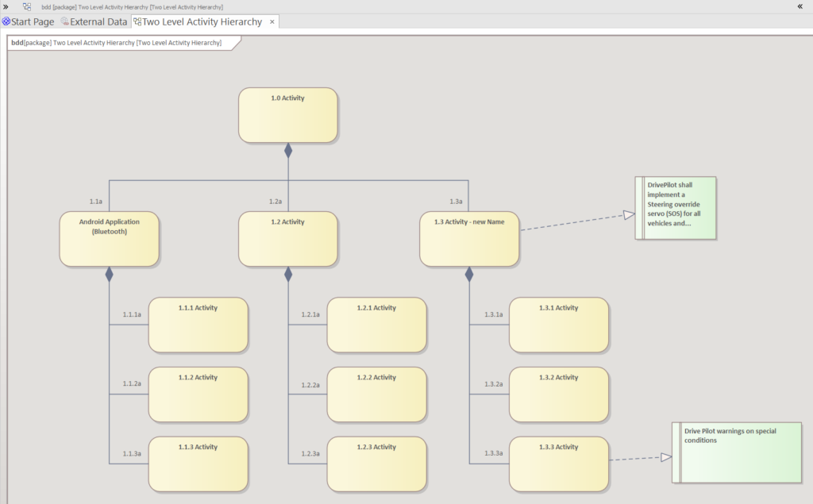Click the realization arrowhead at DrivePilot requirement
The image size is (813, 504).
pos(629,214)
